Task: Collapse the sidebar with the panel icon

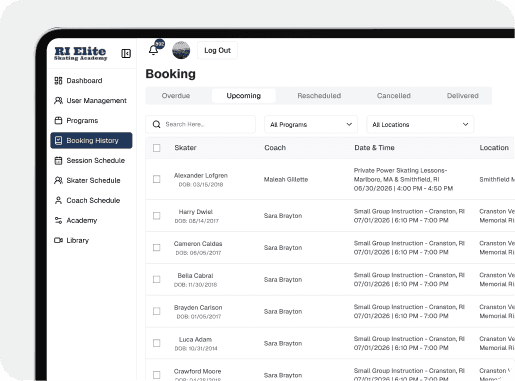Action: point(126,53)
